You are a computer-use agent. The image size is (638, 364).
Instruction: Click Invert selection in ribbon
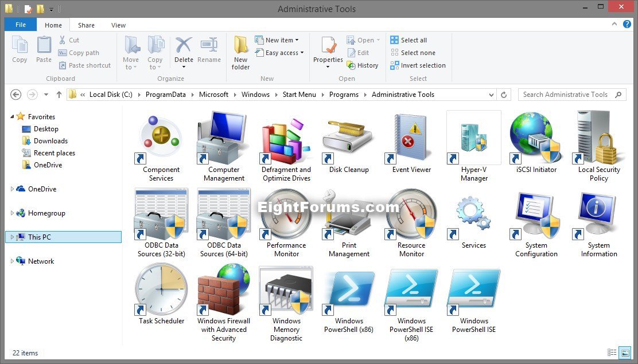[418, 65]
